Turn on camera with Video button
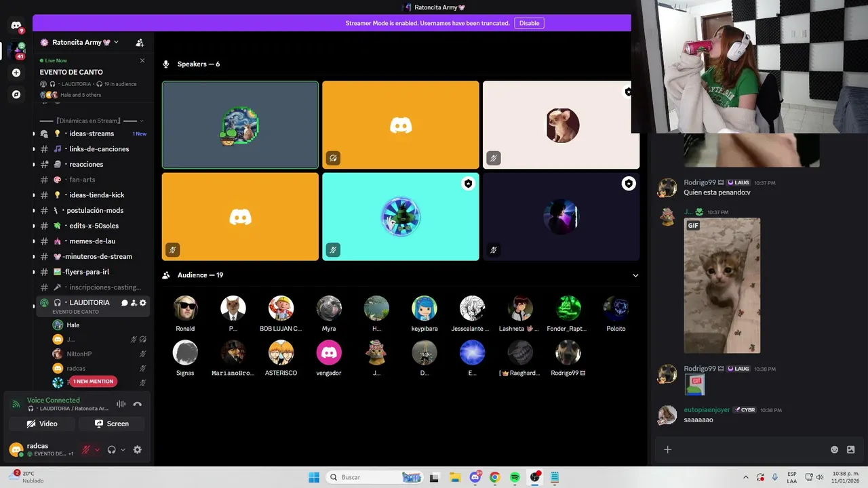Screen dimensions: 868x488 (x=41, y=424)
